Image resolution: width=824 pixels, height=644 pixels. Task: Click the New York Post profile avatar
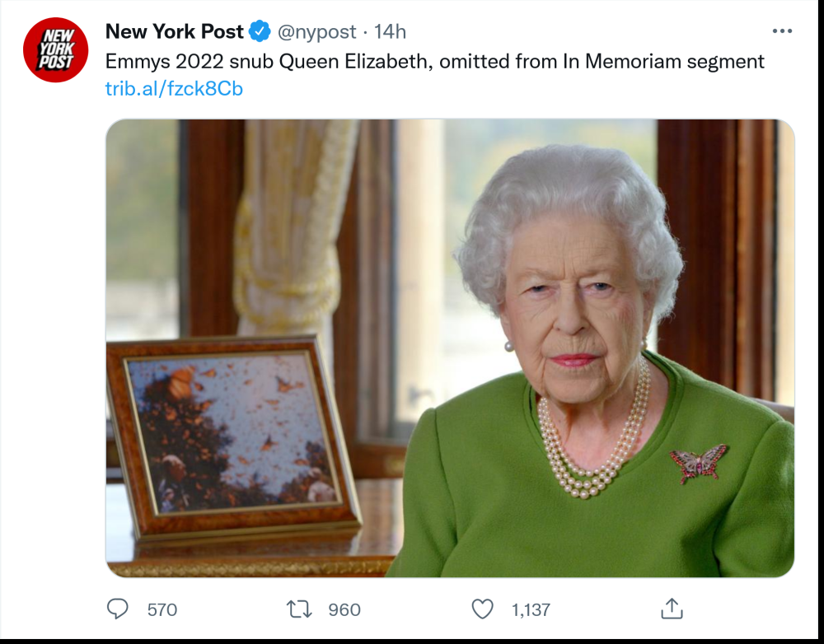coord(55,49)
